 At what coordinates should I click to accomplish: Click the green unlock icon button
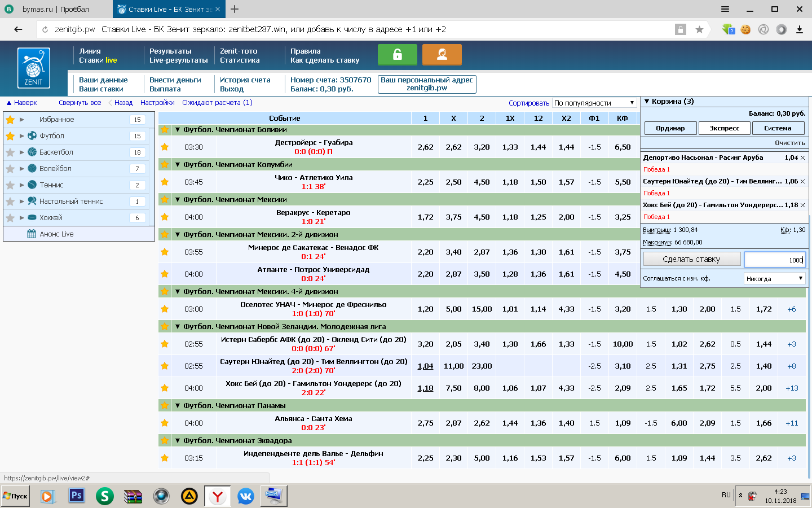[398, 55]
